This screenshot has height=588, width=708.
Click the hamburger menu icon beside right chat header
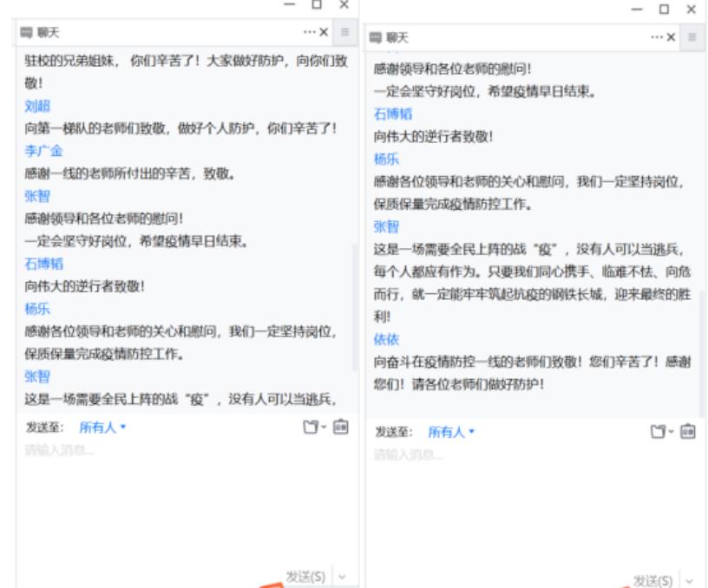pos(692,36)
